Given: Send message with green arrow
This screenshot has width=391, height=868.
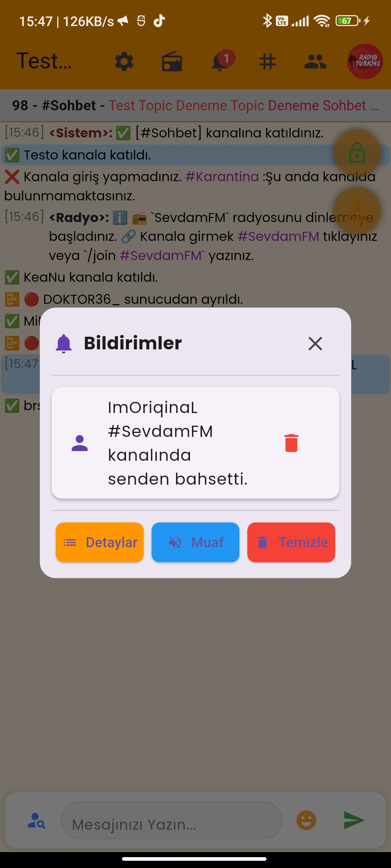Looking at the screenshot, I should [x=354, y=820].
